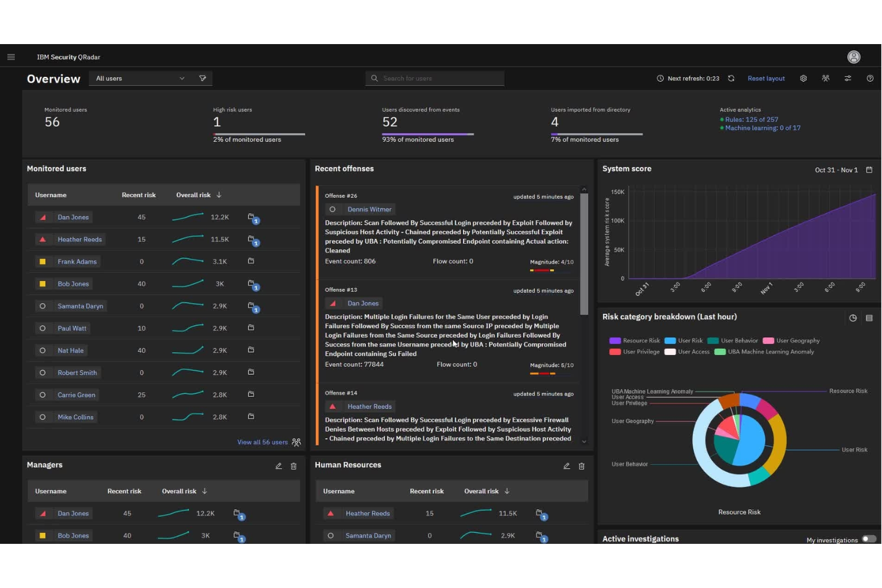
Task: Click the refresh icon near Next refresh timer
Action: [x=731, y=78]
